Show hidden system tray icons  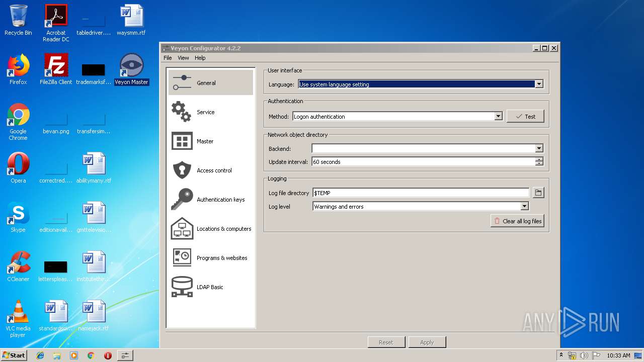[x=561, y=355]
